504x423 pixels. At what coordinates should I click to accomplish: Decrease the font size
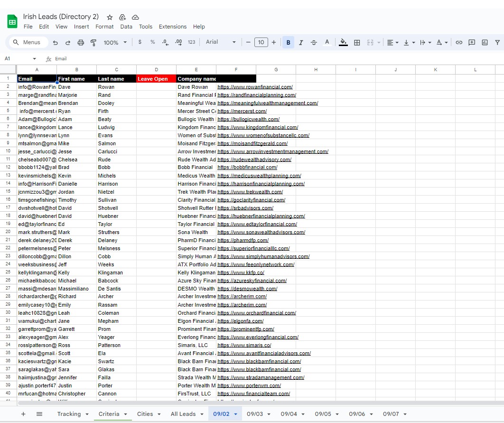(x=248, y=42)
